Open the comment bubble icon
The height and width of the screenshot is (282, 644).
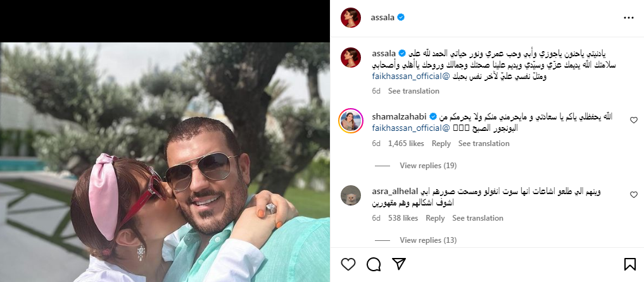pos(374,264)
